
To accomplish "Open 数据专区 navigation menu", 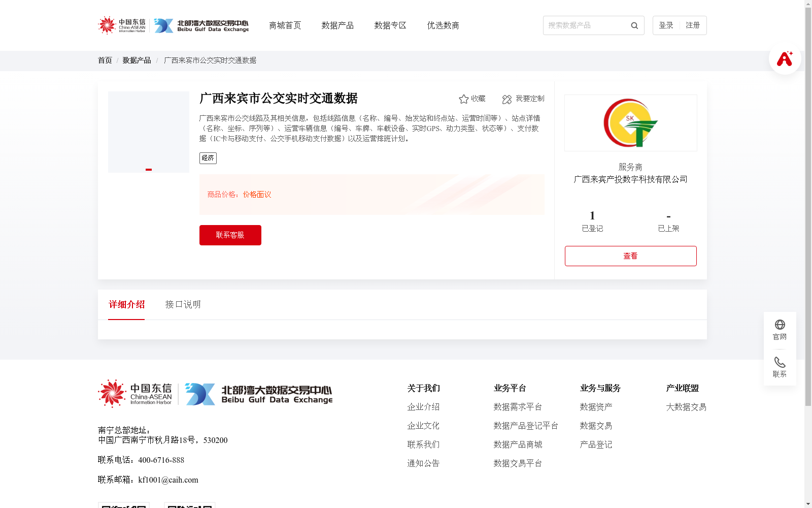I will point(390,25).
